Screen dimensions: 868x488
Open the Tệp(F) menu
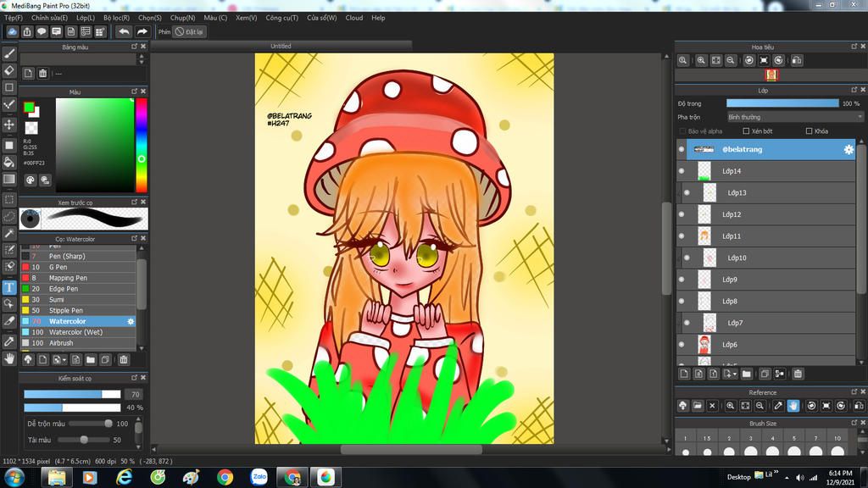pyautogui.click(x=14, y=18)
